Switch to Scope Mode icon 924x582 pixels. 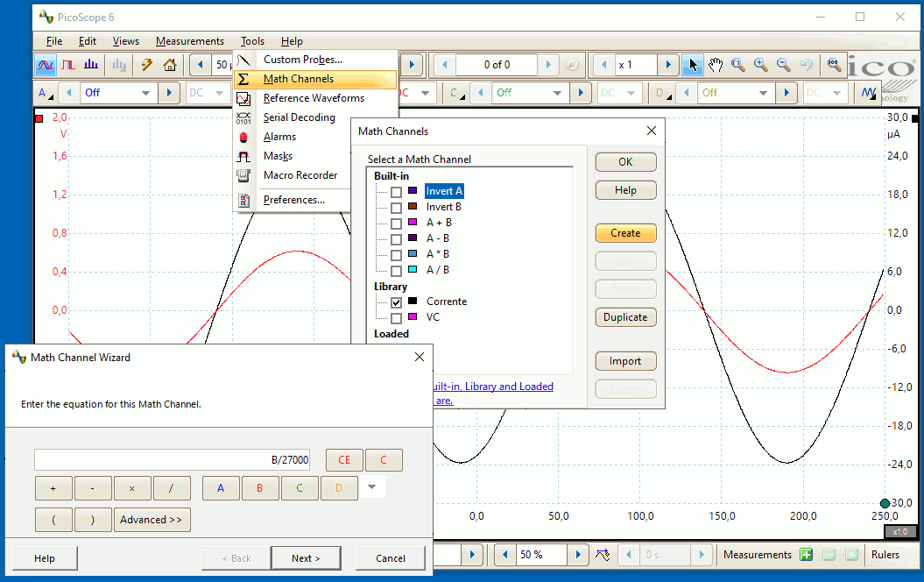(x=46, y=65)
